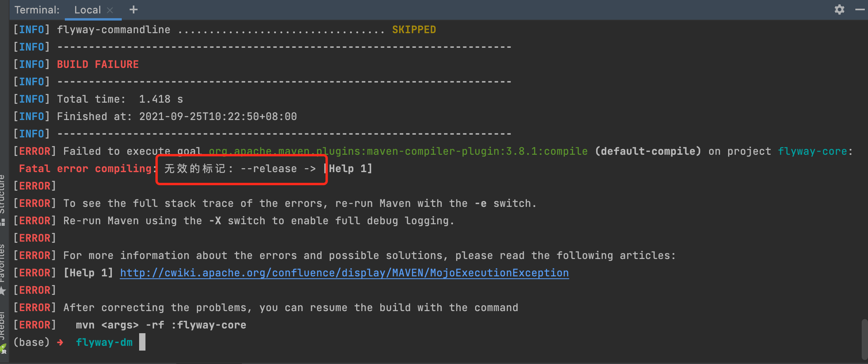Click the BUILD FAILURE text
Image resolution: width=868 pixels, height=364 pixels.
(98, 64)
